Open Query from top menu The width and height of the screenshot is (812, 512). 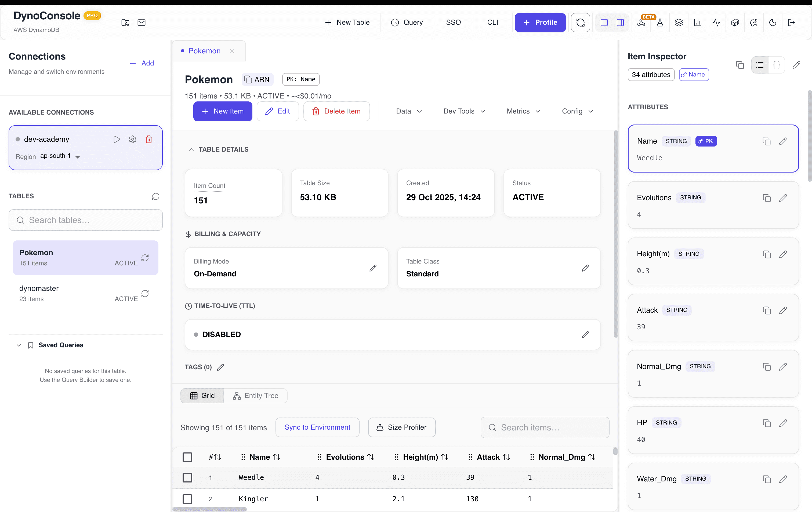point(407,23)
